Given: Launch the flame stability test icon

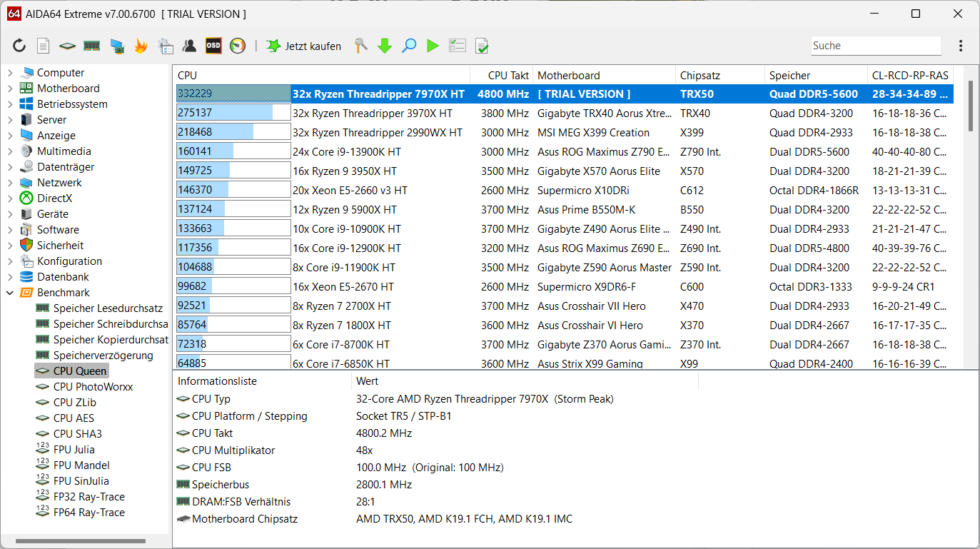Looking at the screenshot, I should pos(141,46).
